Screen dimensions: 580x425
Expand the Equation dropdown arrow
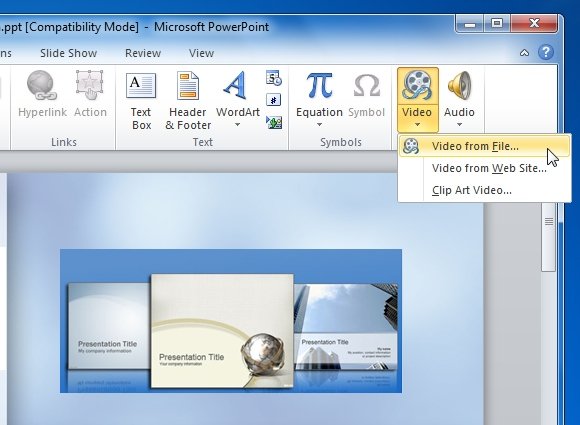(319, 125)
